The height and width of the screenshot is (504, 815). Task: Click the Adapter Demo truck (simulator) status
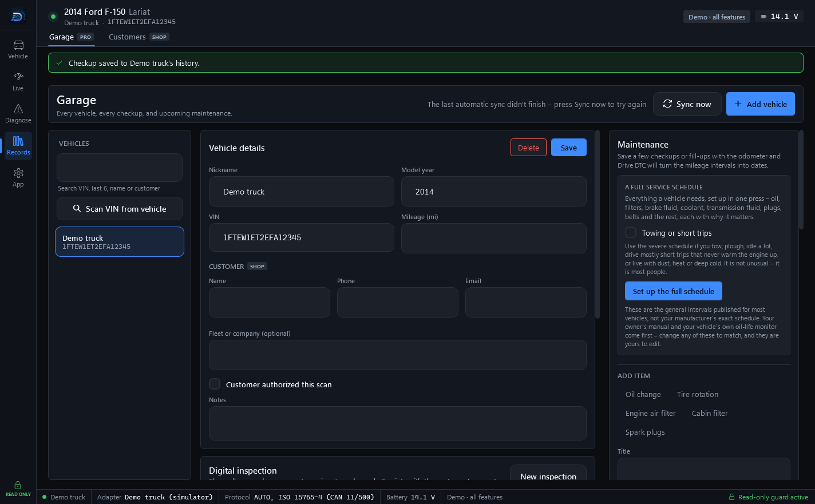click(x=155, y=497)
